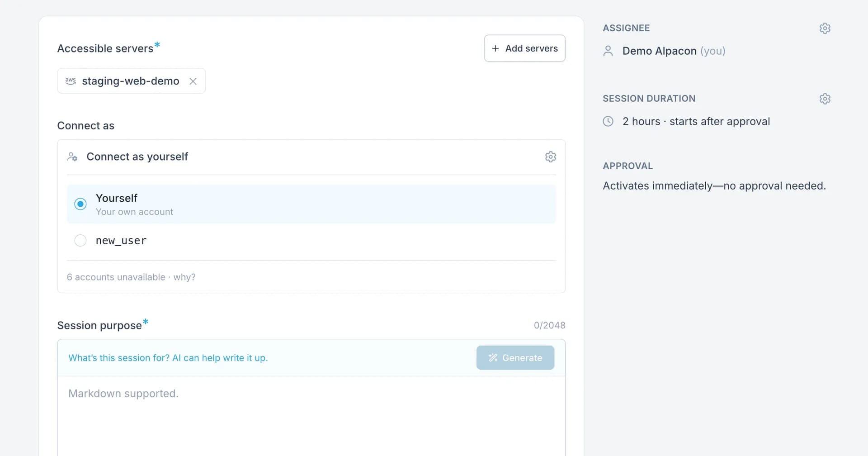Screen dimensions: 868x456
Task: Focus the Session purpose markdown text area
Action: (311, 416)
